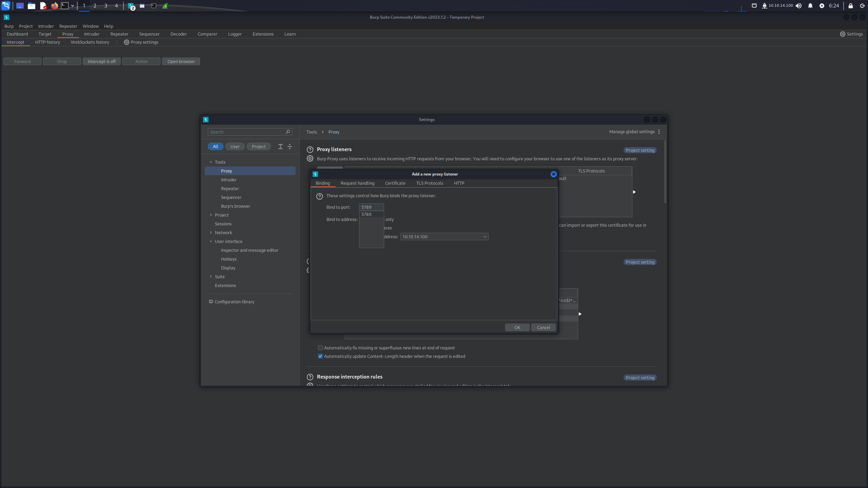Collapse the Tools tree node
This screenshot has width=868, height=488.
(211, 162)
